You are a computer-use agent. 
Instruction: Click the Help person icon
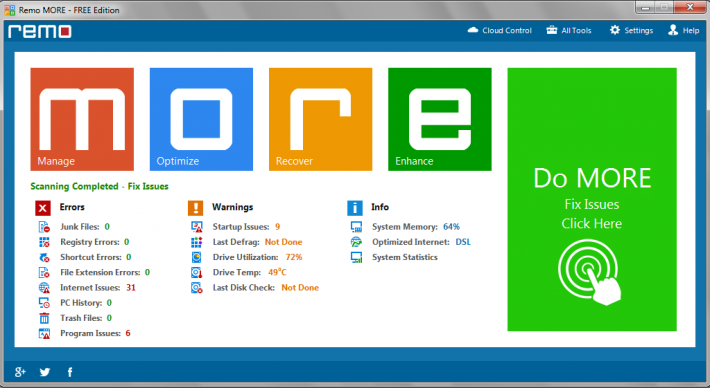click(673, 30)
